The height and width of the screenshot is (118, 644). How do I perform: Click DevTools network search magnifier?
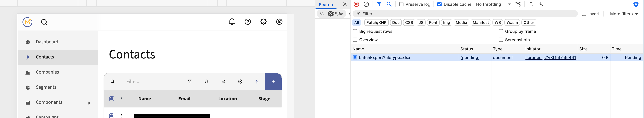pos(389,4)
